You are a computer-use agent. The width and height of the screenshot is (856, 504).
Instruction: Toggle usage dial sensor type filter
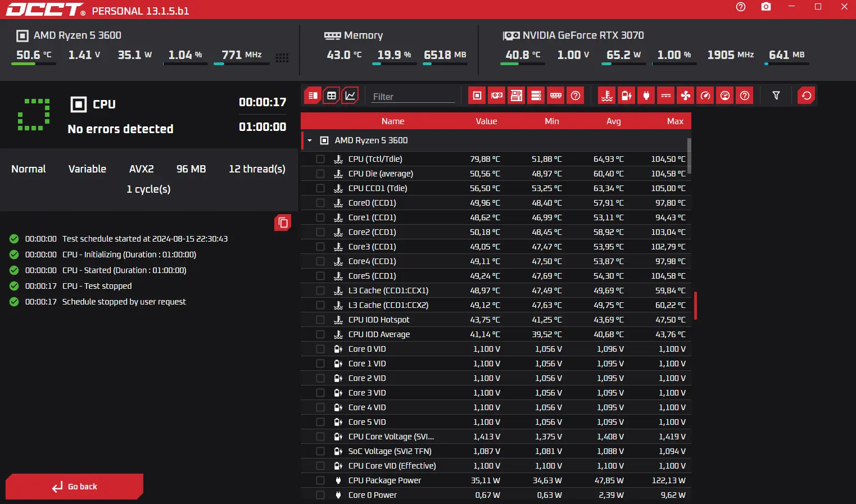tap(725, 96)
